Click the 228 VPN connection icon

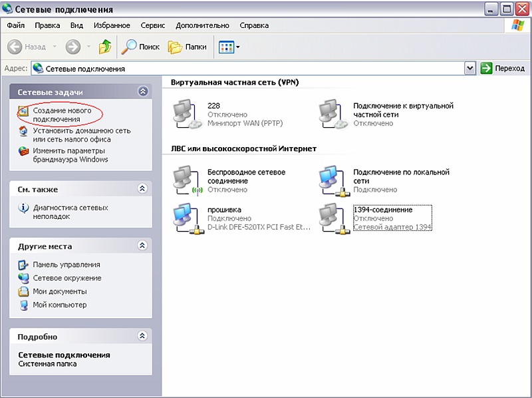click(186, 114)
